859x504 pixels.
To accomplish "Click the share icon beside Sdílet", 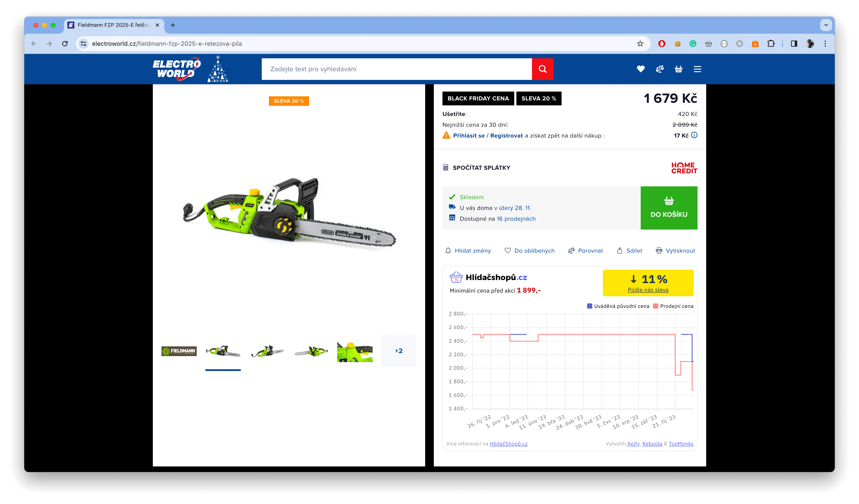I will pos(620,250).
